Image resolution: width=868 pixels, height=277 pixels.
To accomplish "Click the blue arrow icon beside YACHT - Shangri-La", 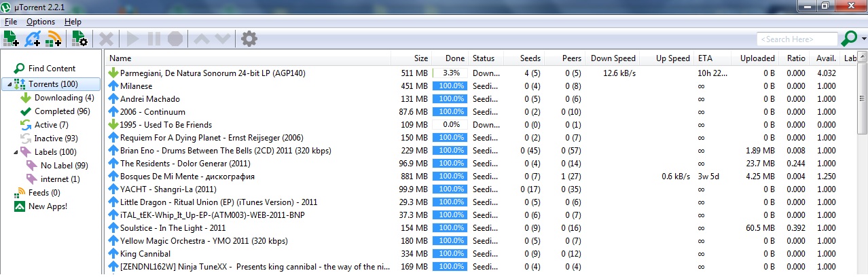I will coord(113,189).
